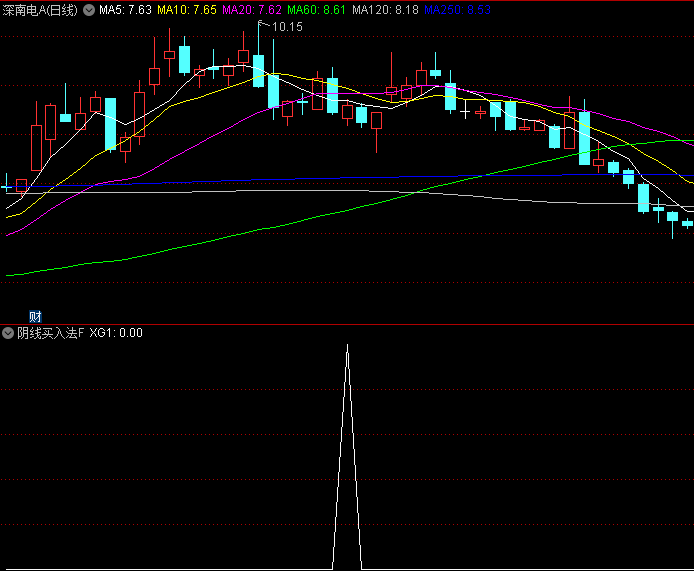Image resolution: width=694 pixels, height=571 pixels.
Task: Click the XG1: 0.00 value label
Action: (x=116, y=333)
